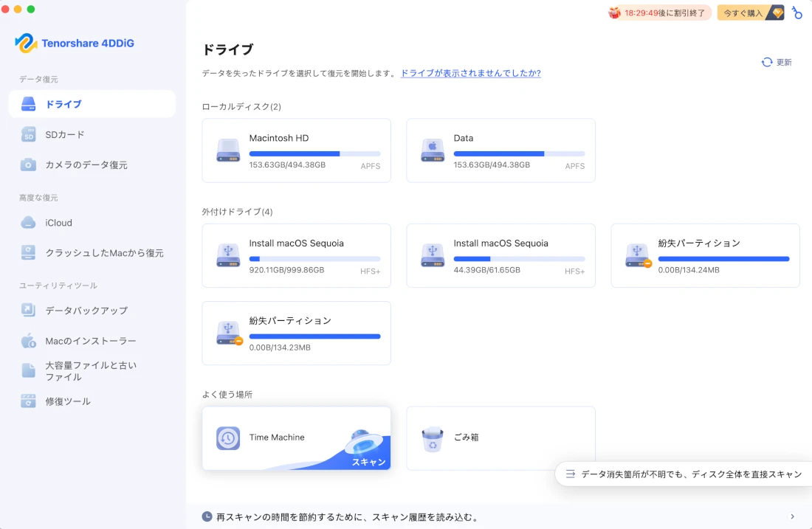Click the 外付けドライブ(4) section heading
The width and height of the screenshot is (812, 529).
click(237, 211)
